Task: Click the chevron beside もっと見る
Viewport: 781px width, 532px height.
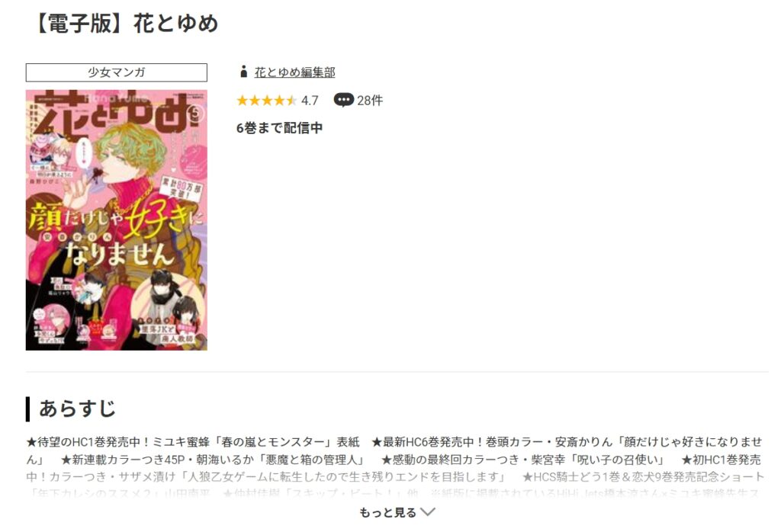Action: [x=428, y=512]
